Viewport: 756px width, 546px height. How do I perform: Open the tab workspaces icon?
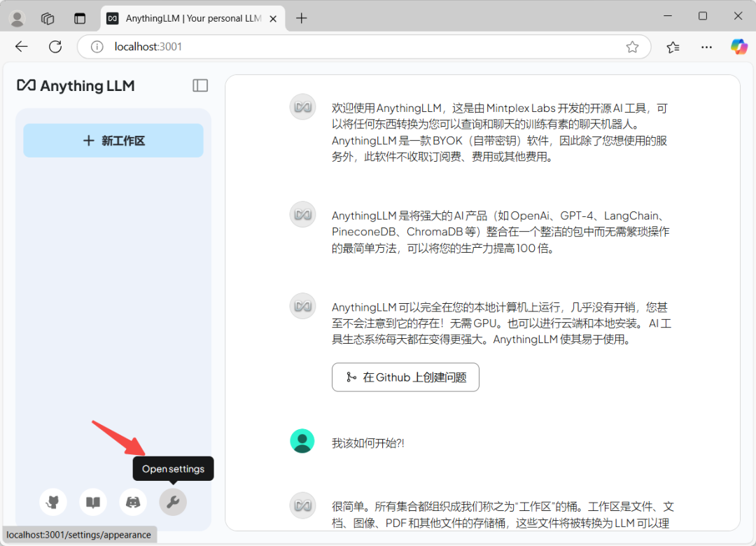[x=48, y=18]
